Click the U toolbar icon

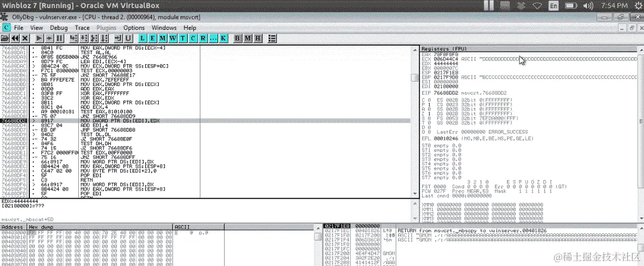click(128, 38)
